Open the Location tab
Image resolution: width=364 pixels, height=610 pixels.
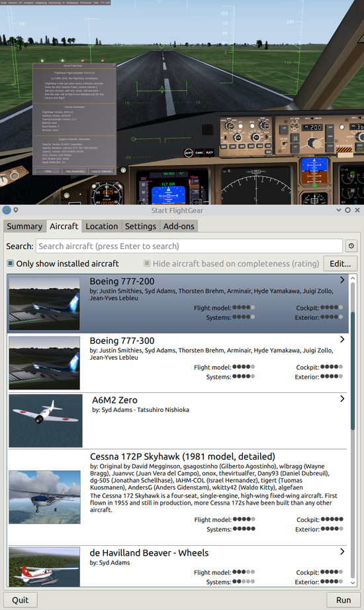tap(101, 226)
